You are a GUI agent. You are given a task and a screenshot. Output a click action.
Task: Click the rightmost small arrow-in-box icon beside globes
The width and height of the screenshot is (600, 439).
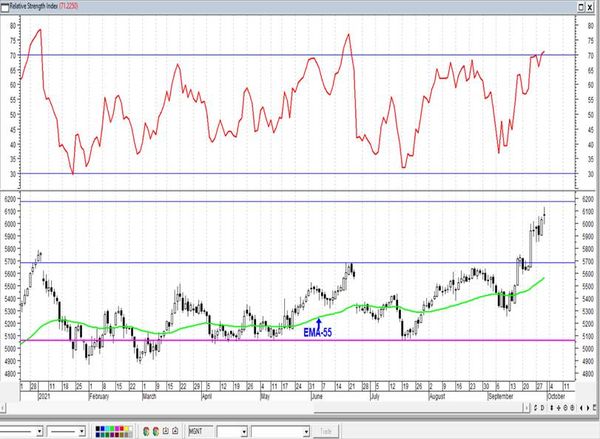click(x=175, y=431)
